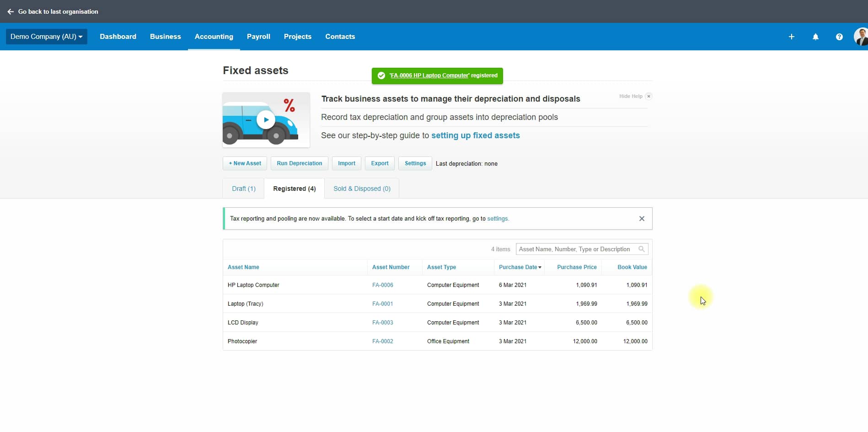This screenshot has width=868, height=432.
Task: Play the fixed assets intro video
Action: pos(266,119)
